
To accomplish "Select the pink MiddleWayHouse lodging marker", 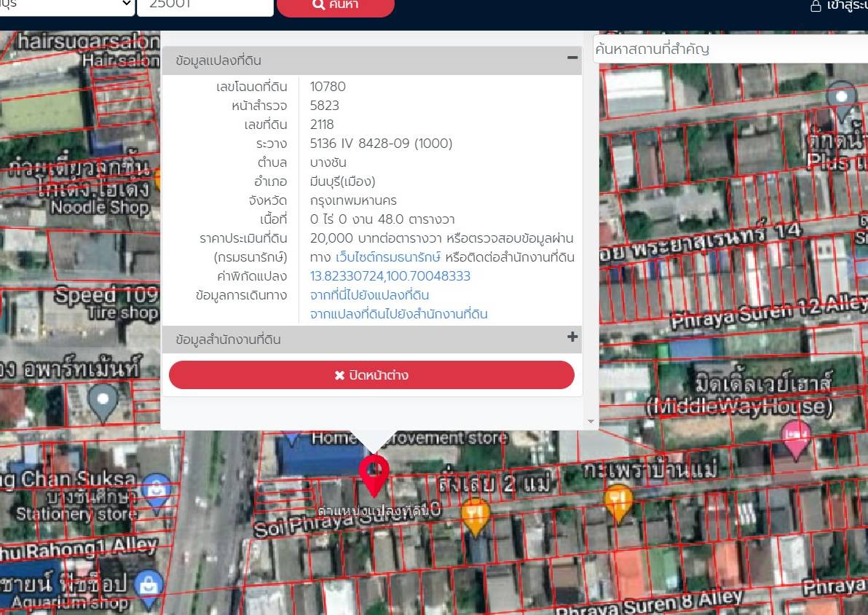I will (x=796, y=439).
